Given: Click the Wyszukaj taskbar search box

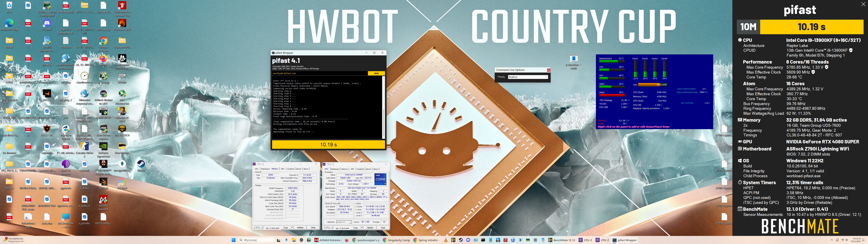Looking at the screenshot, I should (257, 240).
